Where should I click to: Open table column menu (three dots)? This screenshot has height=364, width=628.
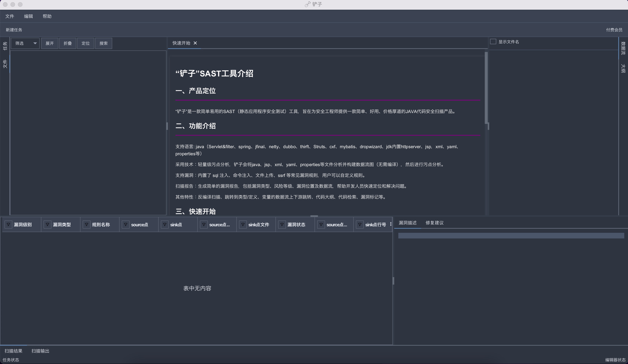click(x=390, y=224)
